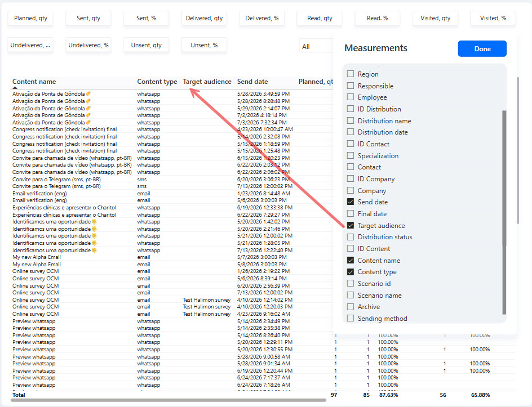Enable the Sending method checkbox
The image size is (532, 407).
pyautogui.click(x=351, y=319)
